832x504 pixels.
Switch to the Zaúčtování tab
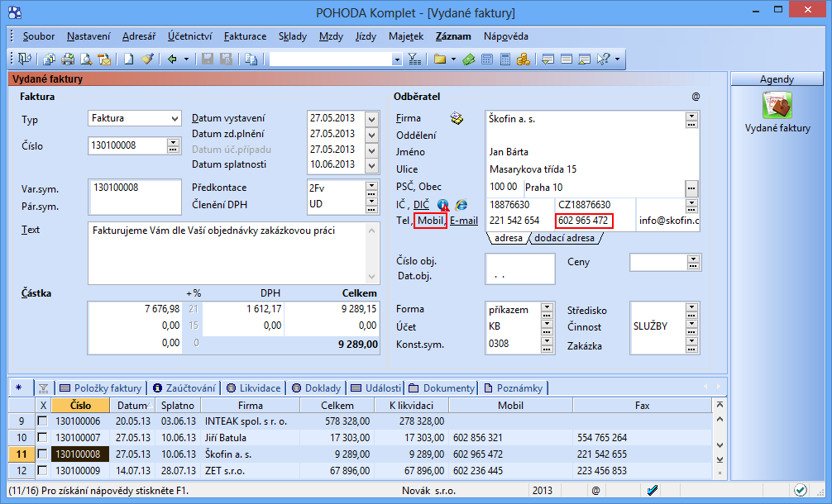click(184, 388)
